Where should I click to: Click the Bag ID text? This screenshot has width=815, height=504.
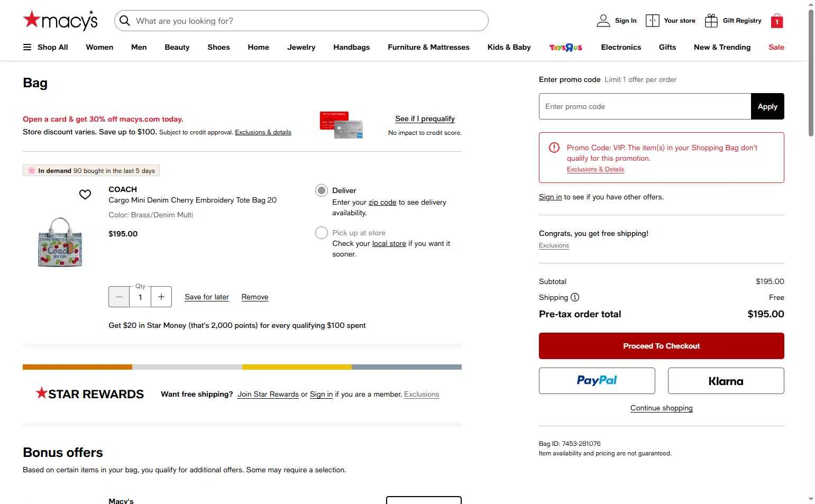570,444
